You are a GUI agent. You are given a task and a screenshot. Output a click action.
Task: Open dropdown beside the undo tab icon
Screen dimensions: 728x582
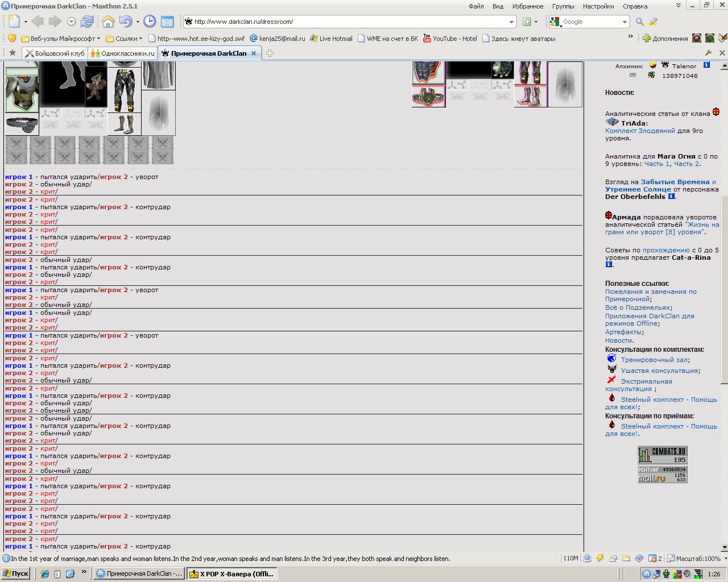(x=138, y=22)
